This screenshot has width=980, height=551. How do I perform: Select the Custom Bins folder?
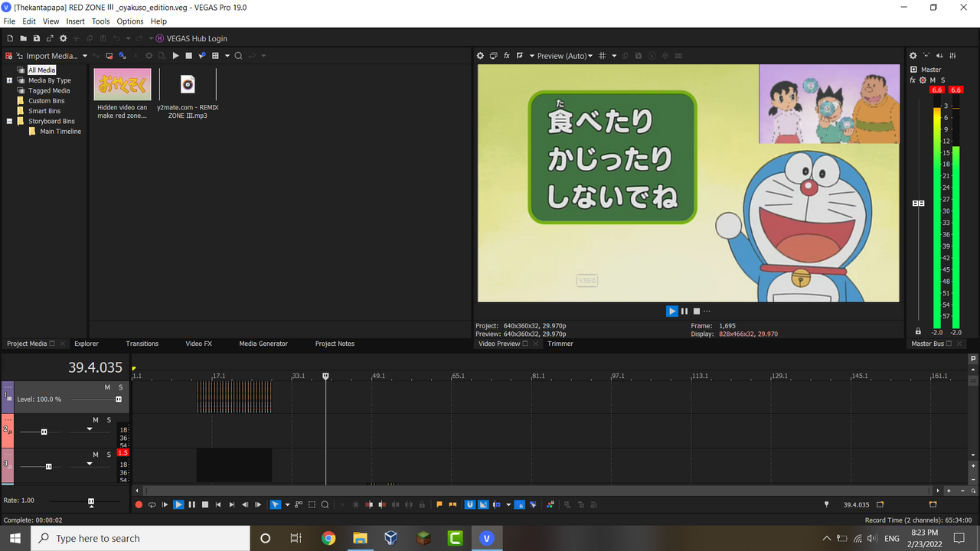pyautogui.click(x=46, y=101)
